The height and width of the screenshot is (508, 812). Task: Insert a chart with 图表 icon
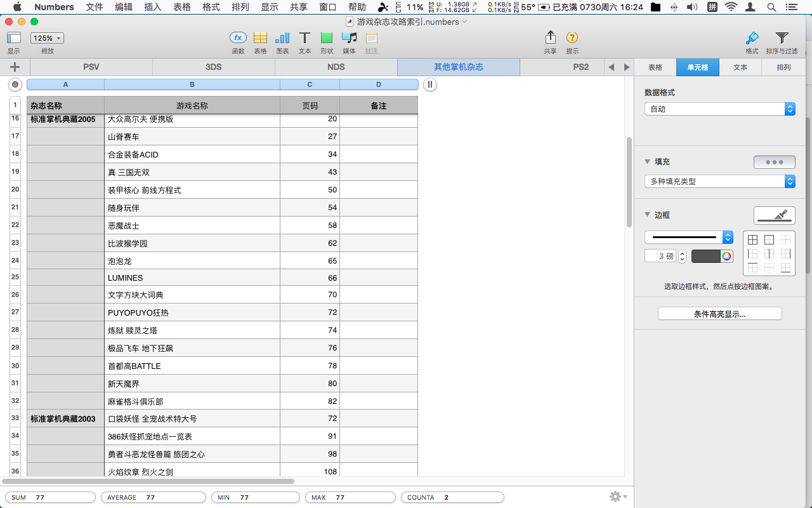click(x=282, y=38)
